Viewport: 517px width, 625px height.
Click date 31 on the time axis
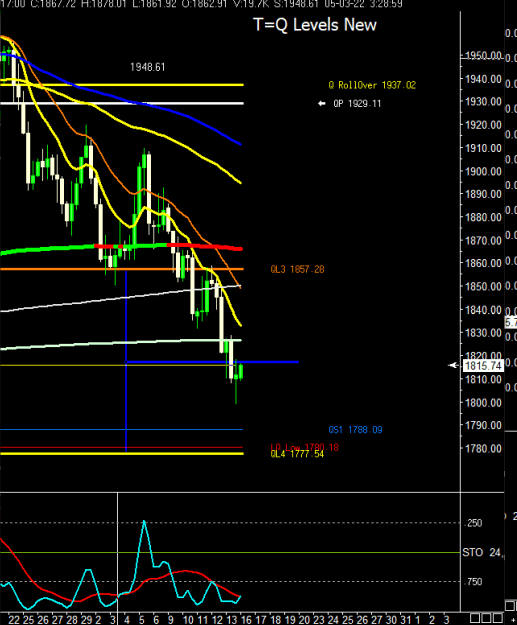(405, 620)
